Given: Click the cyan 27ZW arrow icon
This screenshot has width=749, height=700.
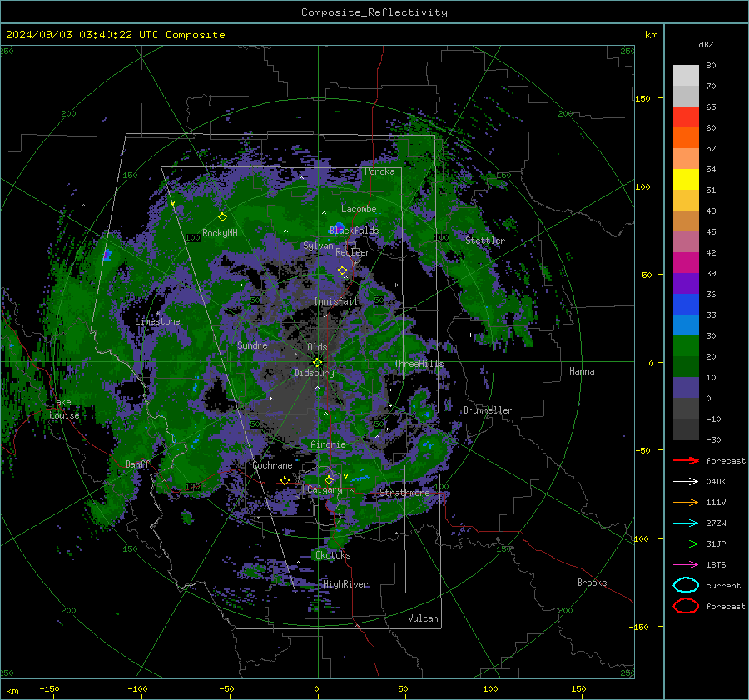Looking at the screenshot, I should point(686,523).
